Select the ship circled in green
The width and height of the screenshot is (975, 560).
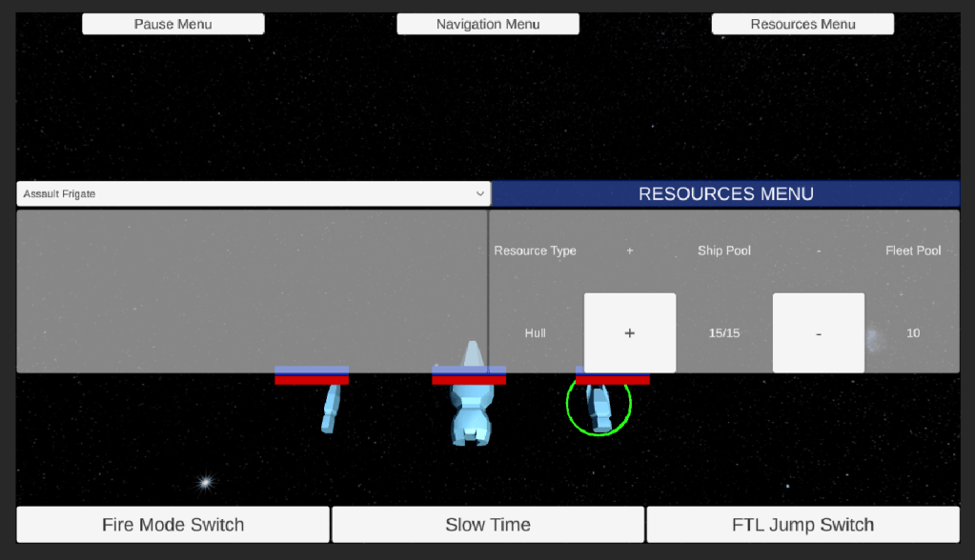point(599,407)
